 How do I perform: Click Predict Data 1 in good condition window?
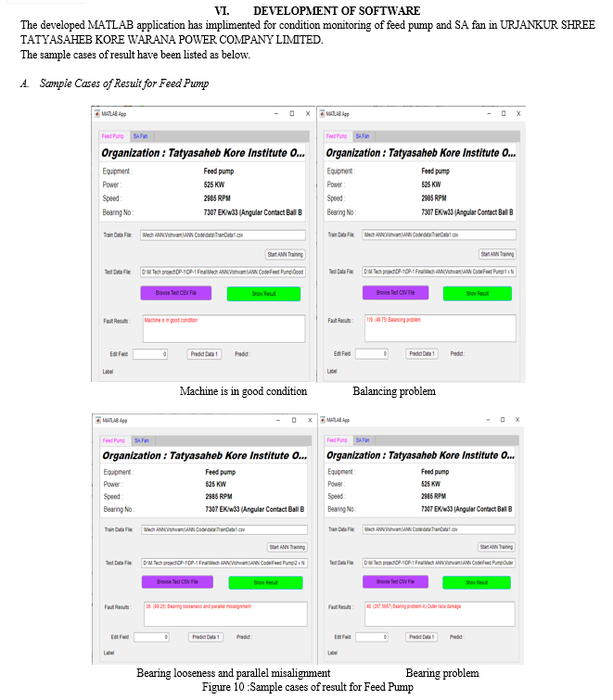coord(204,354)
